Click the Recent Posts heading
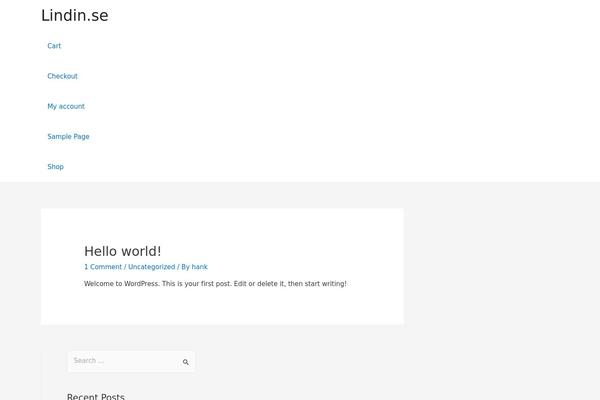 [x=96, y=396]
